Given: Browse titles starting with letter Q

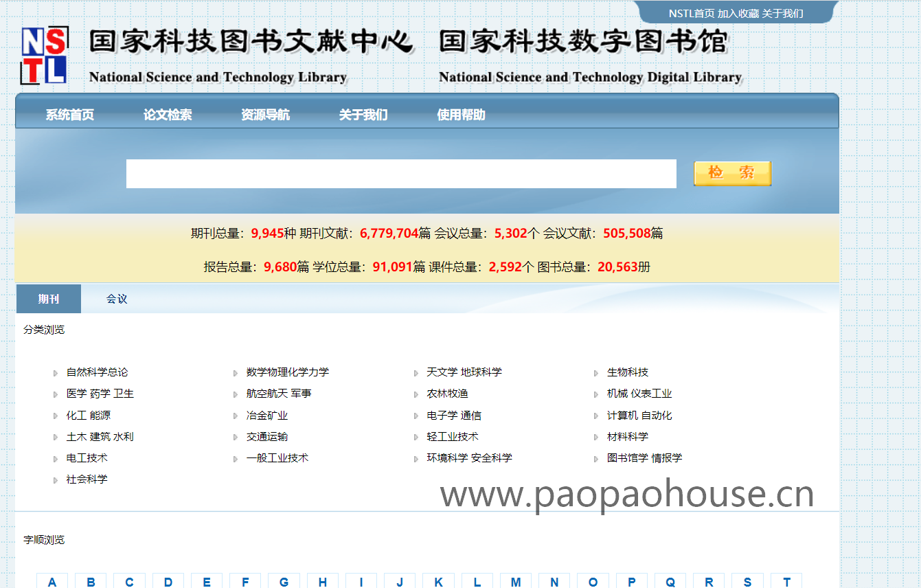Looking at the screenshot, I should 670,582.
